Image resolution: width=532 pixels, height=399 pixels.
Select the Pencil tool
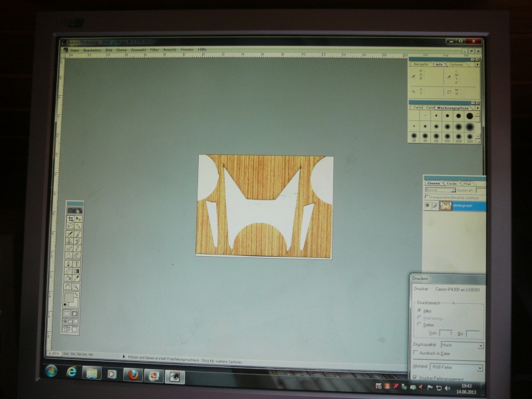pyautogui.click(x=77, y=248)
